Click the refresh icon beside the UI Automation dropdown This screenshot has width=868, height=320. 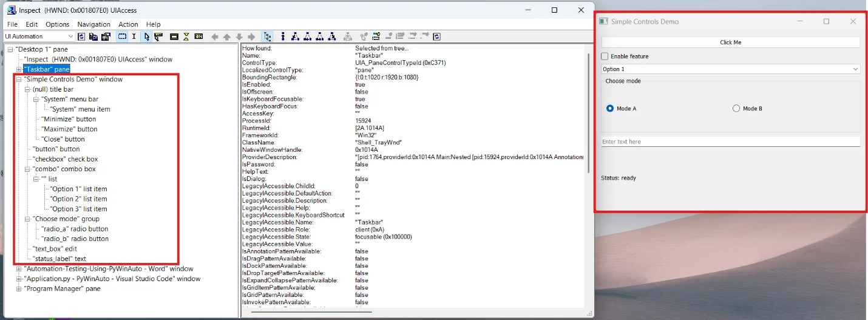(81, 36)
